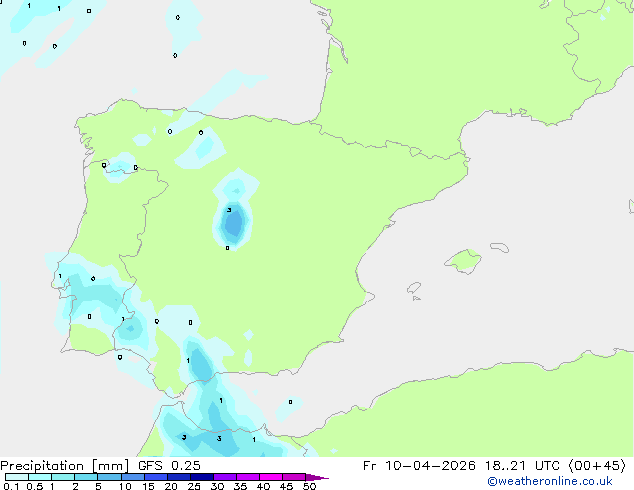Select the "18..21 UTC" time range text
Viewport: 634px width, 490px height.
pyautogui.click(x=522, y=466)
